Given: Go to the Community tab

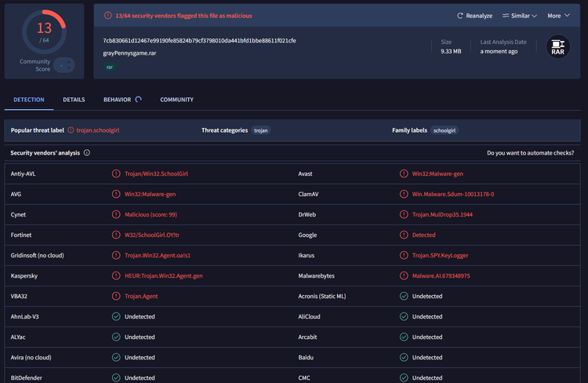Looking at the screenshot, I should click(x=176, y=100).
